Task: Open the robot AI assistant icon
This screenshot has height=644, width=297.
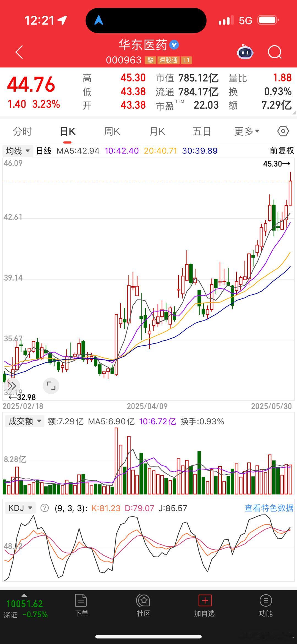Action: point(245,52)
